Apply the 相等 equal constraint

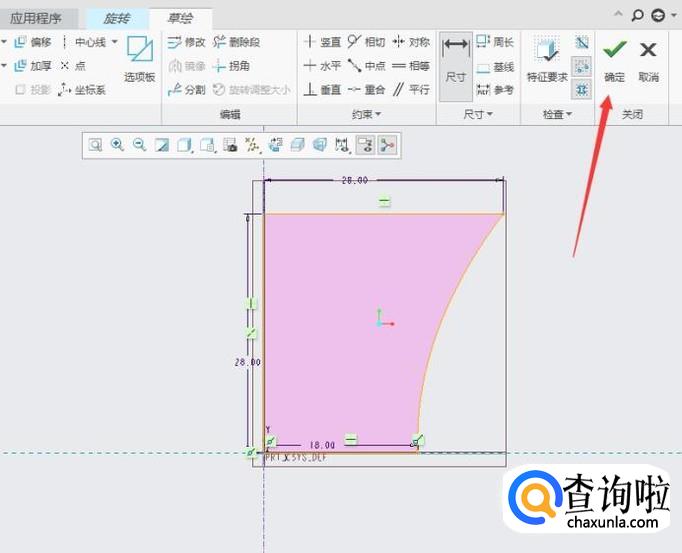pyautogui.click(x=411, y=66)
